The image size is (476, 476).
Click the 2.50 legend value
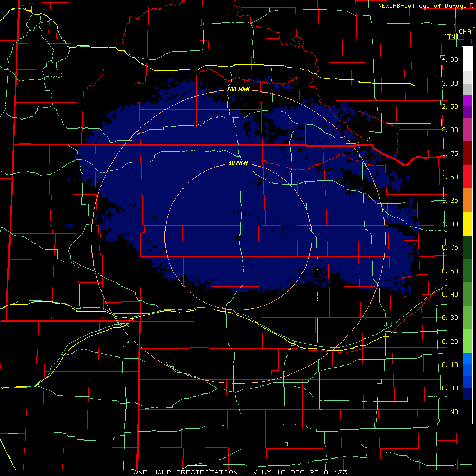coord(450,106)
